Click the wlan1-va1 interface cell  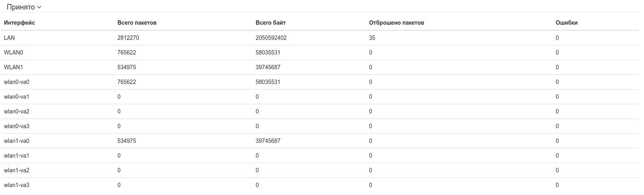tap(17, 156)
